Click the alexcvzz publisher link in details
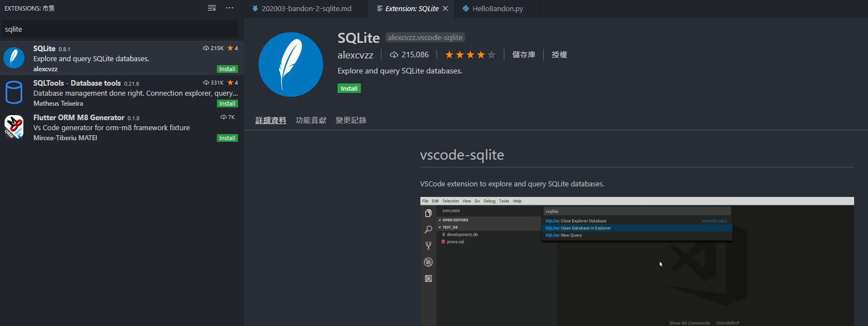Image resolution: width=868 pixels, height=326 pixels. click(355, 55)
